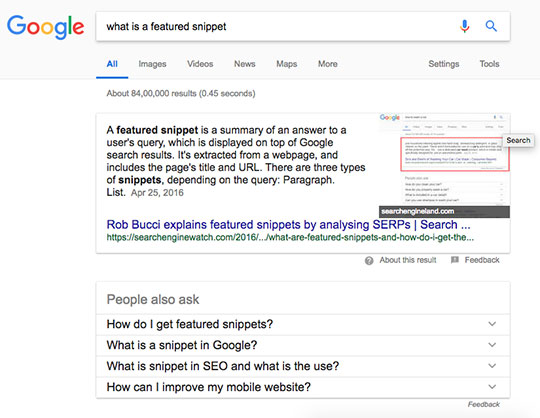
Task: Switch to the Videos tab
Action: click(200, 64)
